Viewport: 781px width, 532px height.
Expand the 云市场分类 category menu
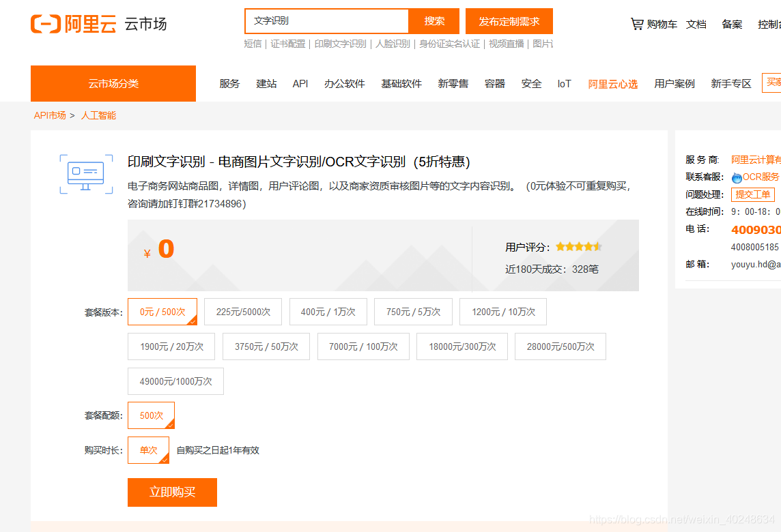click(x=113, y=84)
